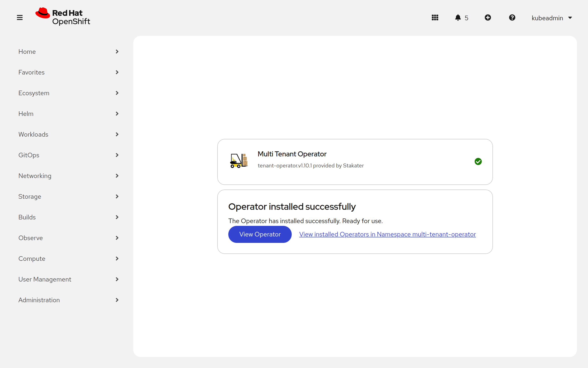Expand the Compute navigation section

[69, 259]
